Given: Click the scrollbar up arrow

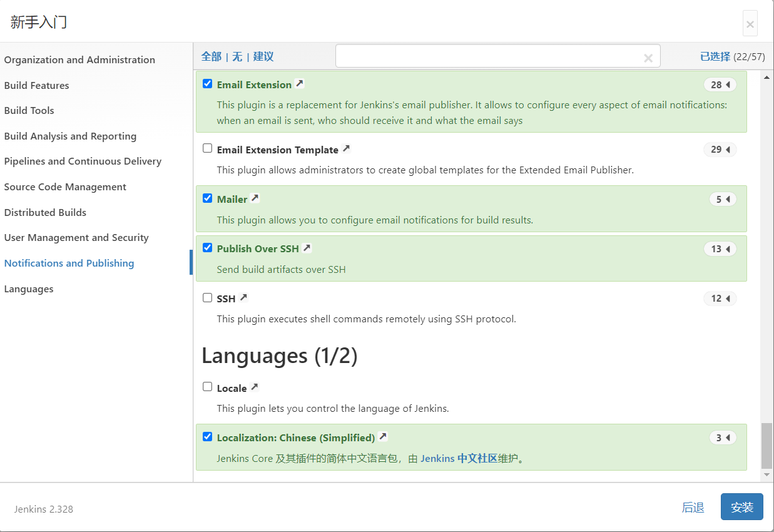Looking at the screenshot, I should click(x=766, y=77).
